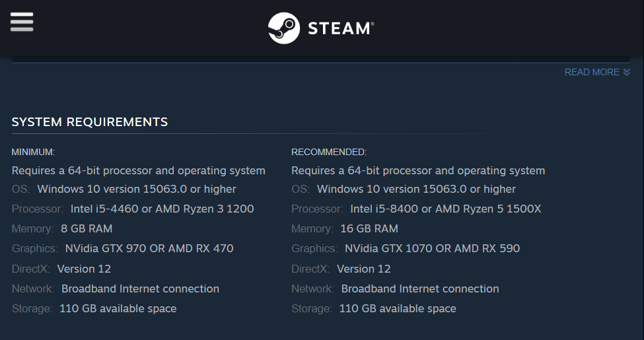
Task: Click the RECOMMENDED column label
Action: tap(329, 152)
